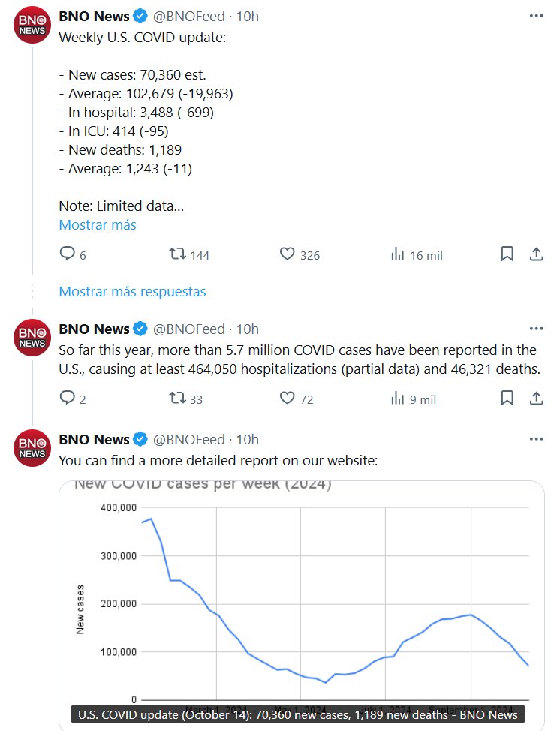This screenshot has width=560, height=731.
Task: Retweet the tweet with 33 reposts
Action: point(178,399)
